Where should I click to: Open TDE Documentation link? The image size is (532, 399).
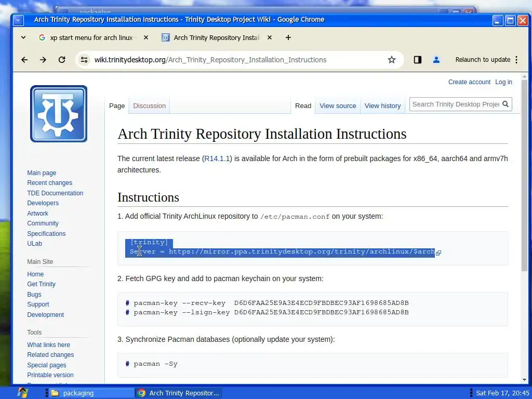click(55, 193)
